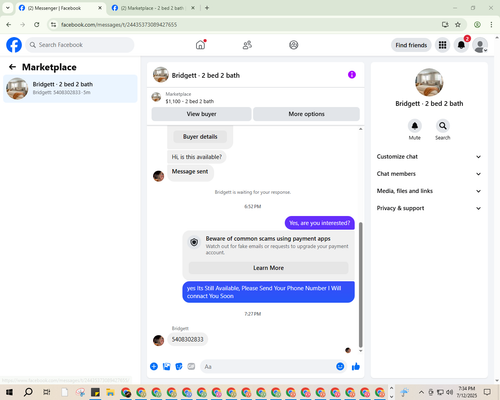Click the Marketplace back arrow

12,67
